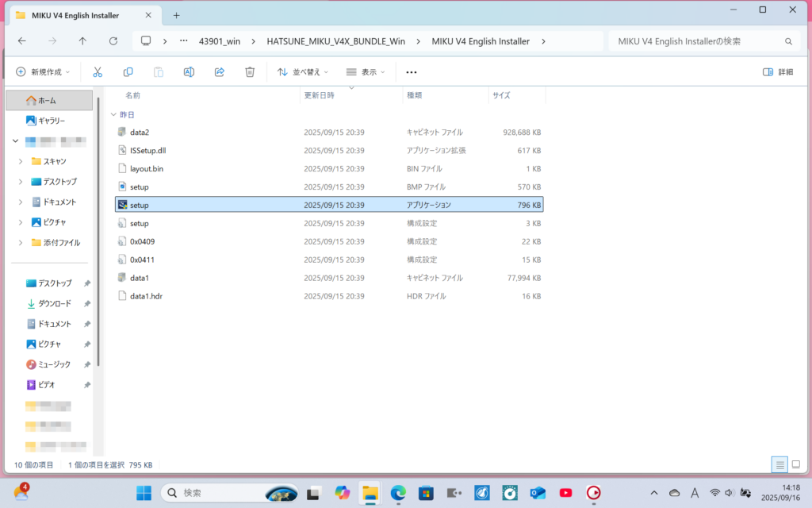The width and height of the screenshot is (812, 508).
Task: Click the Rename icon in toolbar
Action: coord(189,71)
